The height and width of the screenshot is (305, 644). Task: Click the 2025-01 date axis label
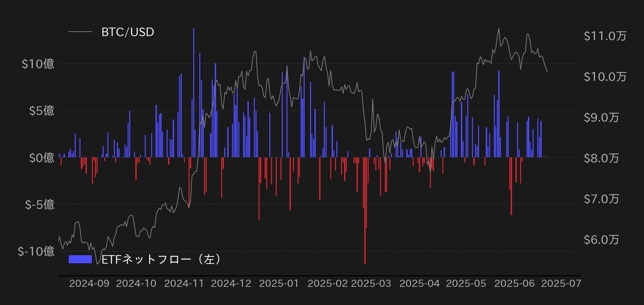point(279,283)
